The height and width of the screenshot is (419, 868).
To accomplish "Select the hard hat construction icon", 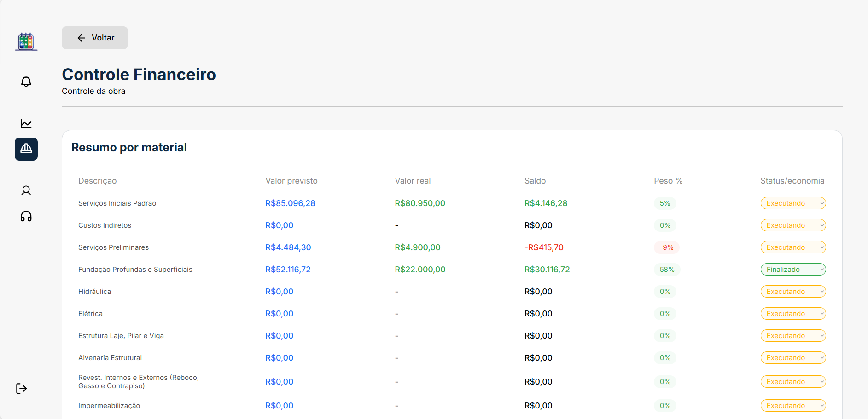I will pyautogui.click(x=26, y=149).
